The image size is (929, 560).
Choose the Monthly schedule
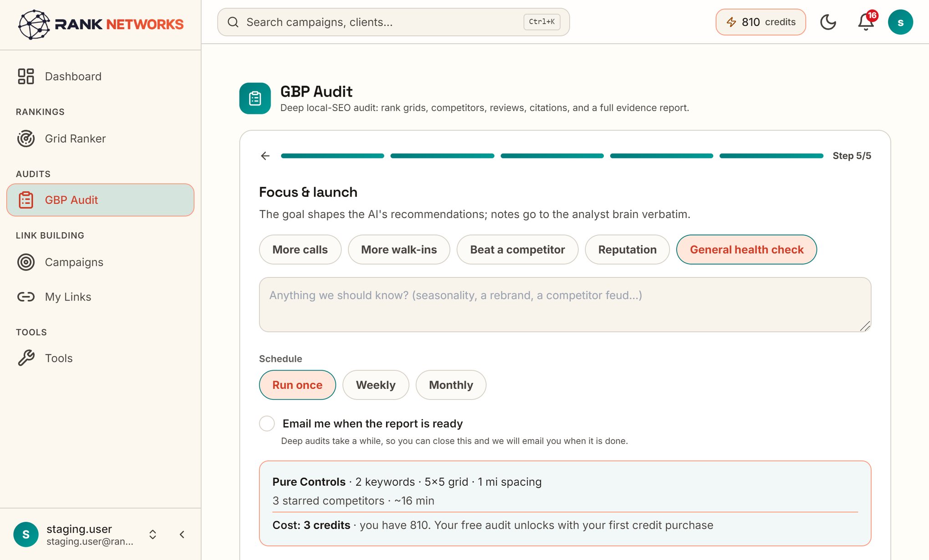(451, 385)
